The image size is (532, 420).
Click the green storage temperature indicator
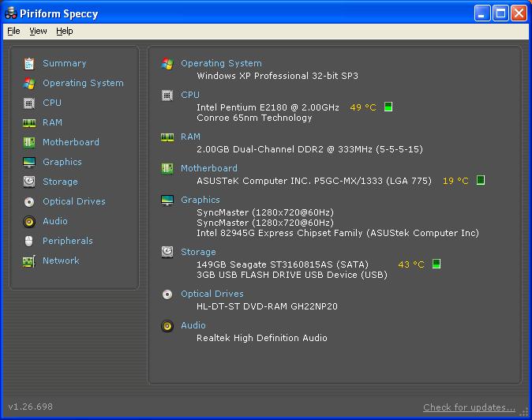click(436, 264)
